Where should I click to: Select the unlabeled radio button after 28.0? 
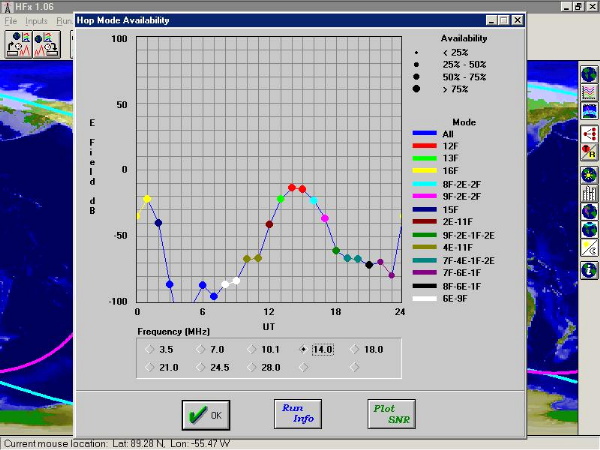(303, 367)
